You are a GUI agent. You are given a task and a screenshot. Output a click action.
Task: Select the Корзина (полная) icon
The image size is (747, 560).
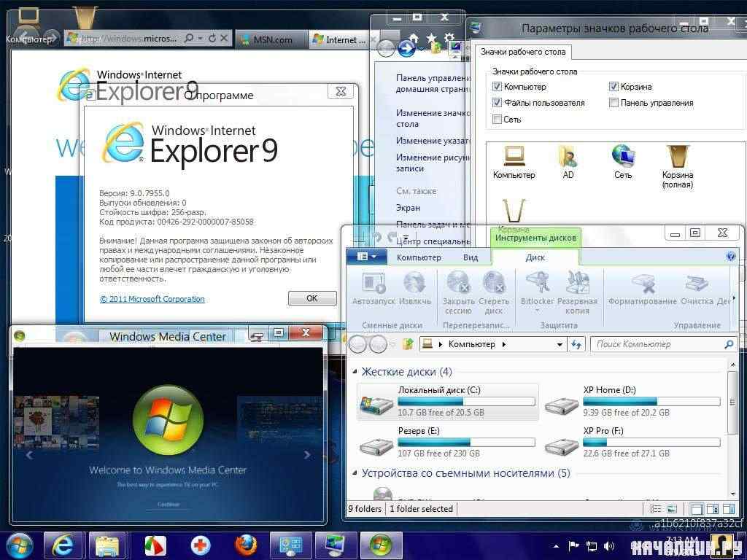[678, 167]
